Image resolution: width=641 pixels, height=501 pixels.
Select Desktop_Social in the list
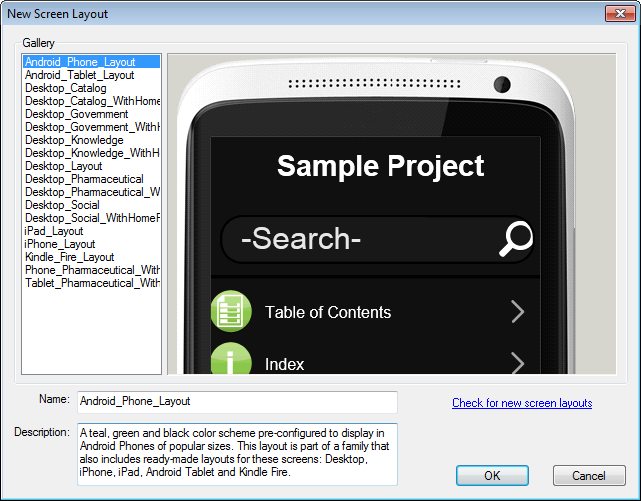point(62,205)
